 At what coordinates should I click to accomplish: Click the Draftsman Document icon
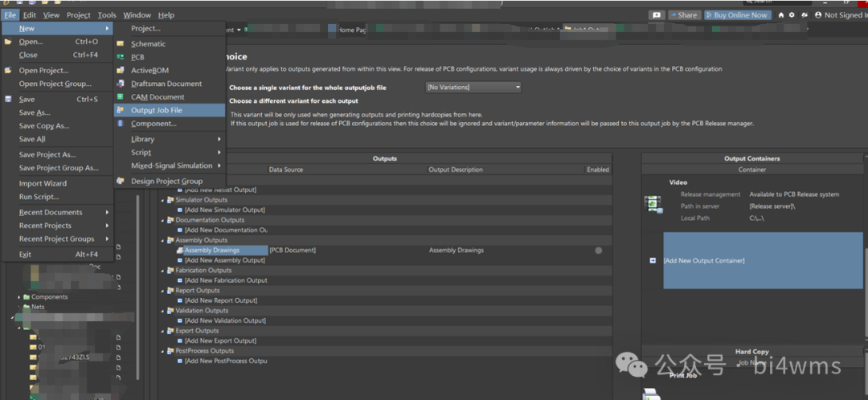tap(121, 84)
